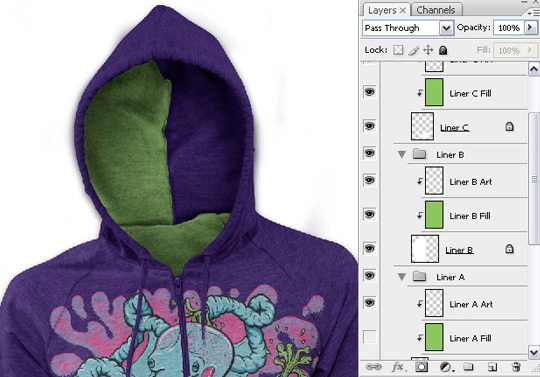
Task: Collapse the Liner B group
Action: pyautogui.click(x=402, y=154)
